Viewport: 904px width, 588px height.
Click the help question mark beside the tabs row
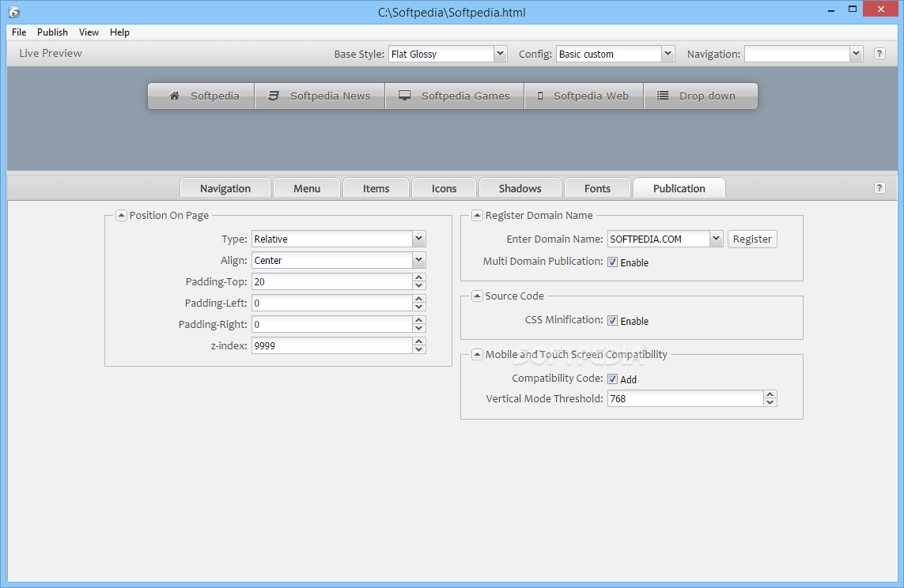[x=879, y=188]
